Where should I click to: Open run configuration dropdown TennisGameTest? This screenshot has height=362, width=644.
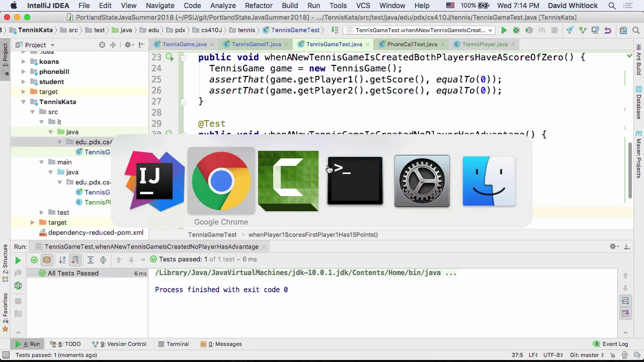point(420,30)
